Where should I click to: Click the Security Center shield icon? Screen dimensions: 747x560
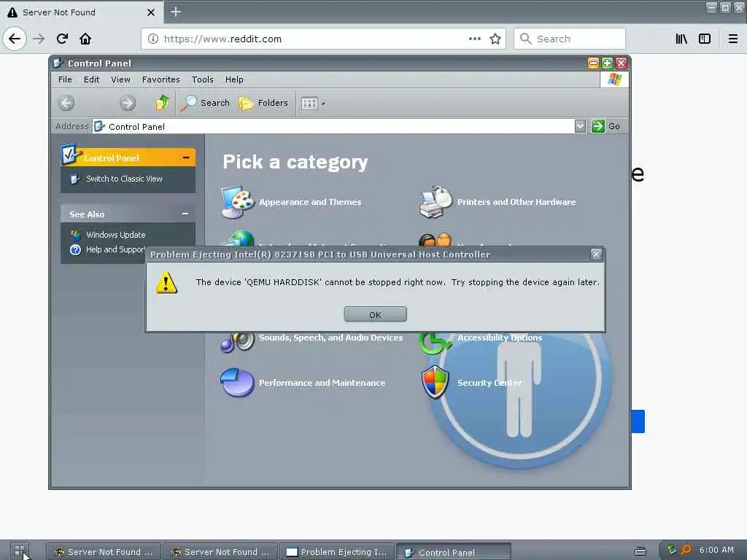436,382
